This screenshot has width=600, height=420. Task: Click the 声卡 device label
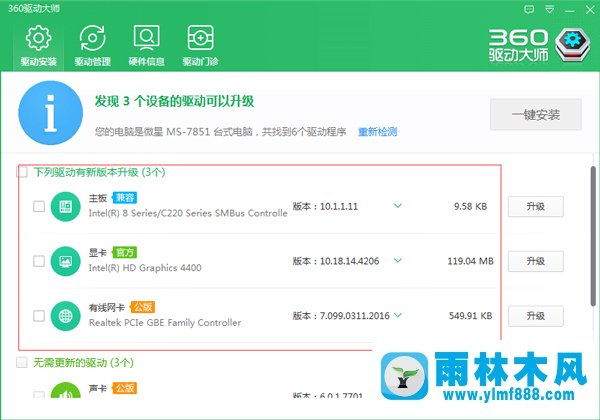98,389
